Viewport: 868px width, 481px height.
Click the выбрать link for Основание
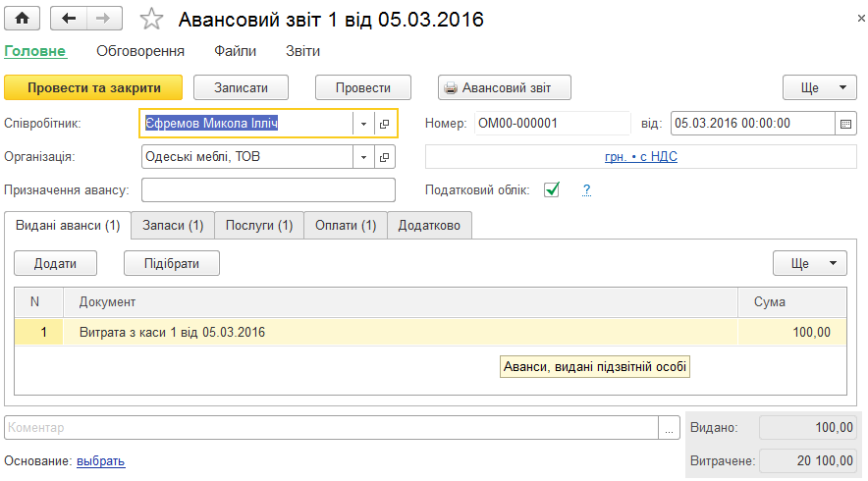[x=101, y=460]
